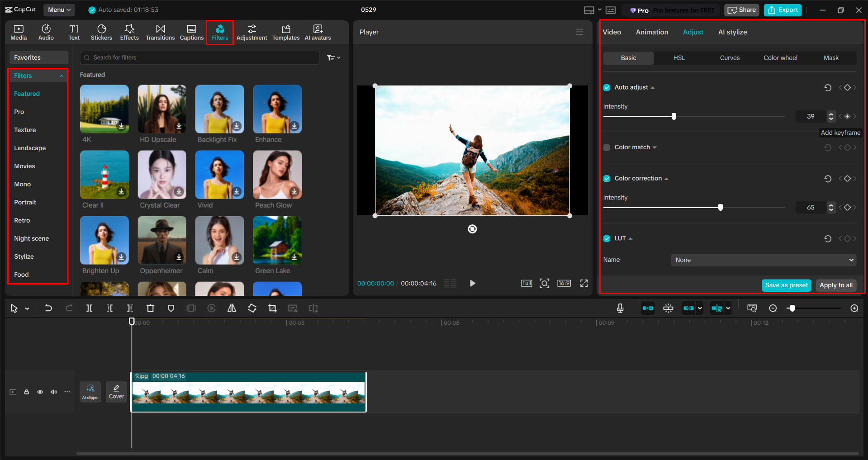This screenshot has width=868, height=460.
Task: Start a voiceover recording with the microphone
Action: click(x=619, y=308)
